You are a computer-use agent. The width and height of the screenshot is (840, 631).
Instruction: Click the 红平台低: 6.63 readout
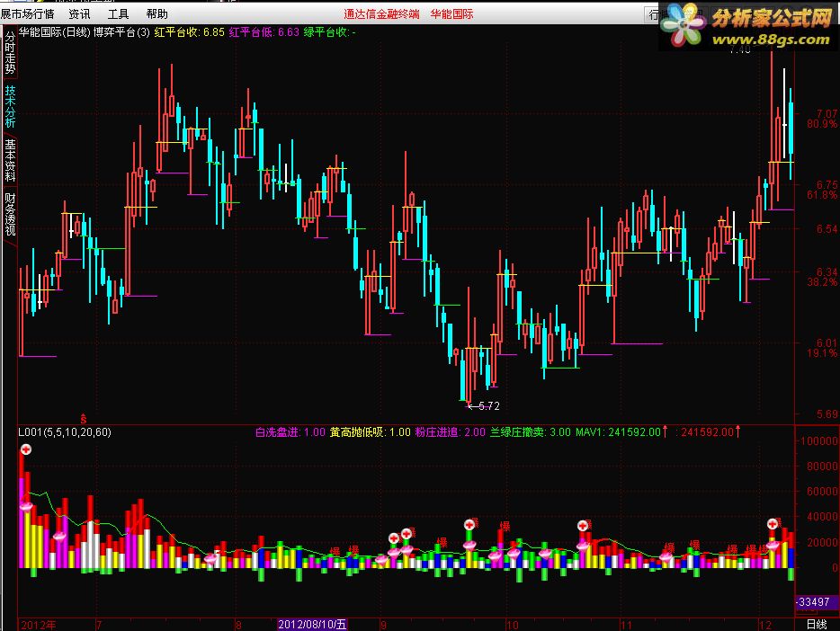tap(264, 32)
